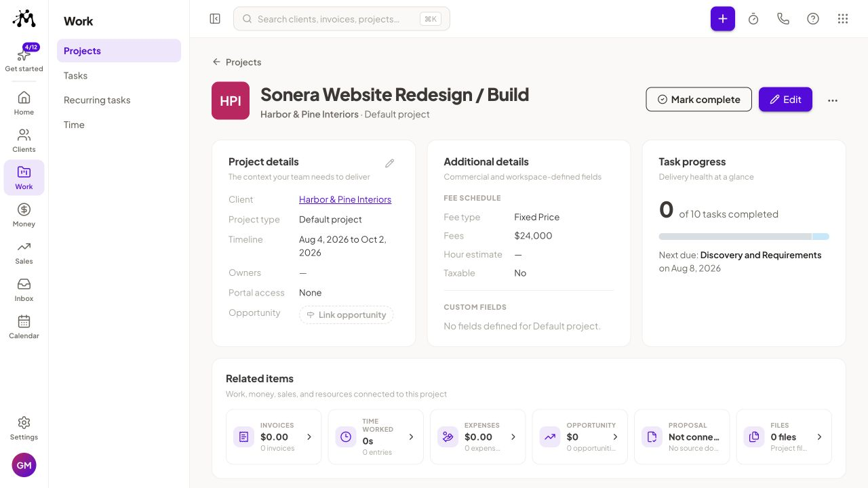Collapse the sidebar panel toggle icon
Viewport: 868px width, 488px height.
pyautogui.click(x=215, y=19)
